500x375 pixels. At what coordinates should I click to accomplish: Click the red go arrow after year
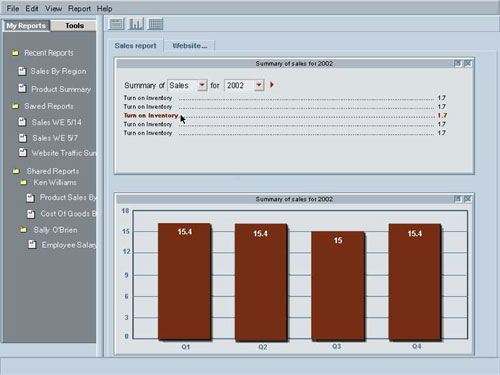(272, 85)
